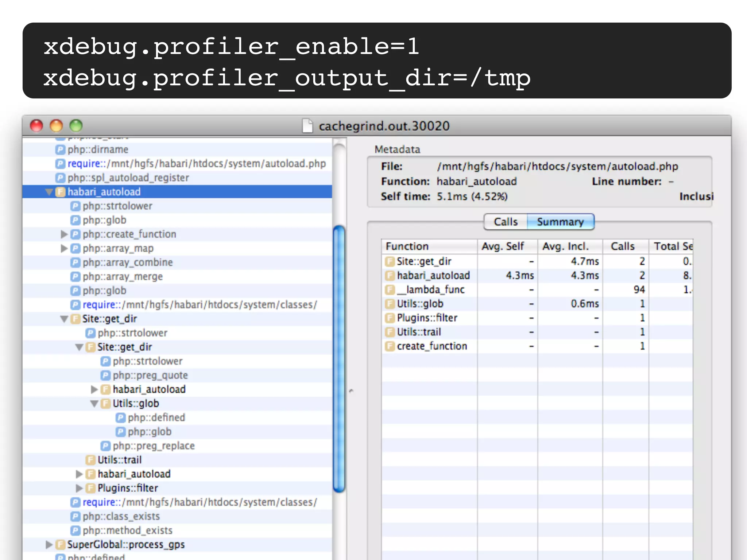The image size is (747, 560).
Task: Expand the Plugins::filter tree node
Action: coord(79,488)
